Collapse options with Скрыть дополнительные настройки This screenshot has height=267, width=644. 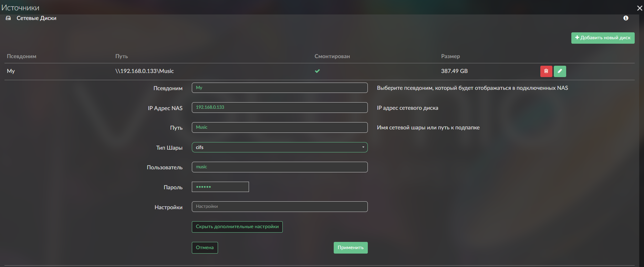tap(237, 227)
